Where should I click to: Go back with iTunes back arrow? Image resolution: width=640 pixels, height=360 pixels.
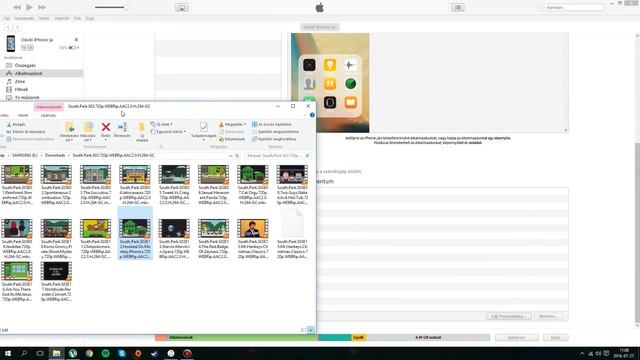pyautogui.click(x=8, y=27)
